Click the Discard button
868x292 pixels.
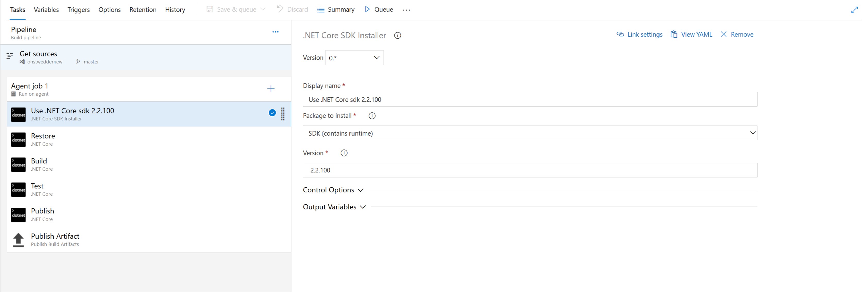(292, 10)
